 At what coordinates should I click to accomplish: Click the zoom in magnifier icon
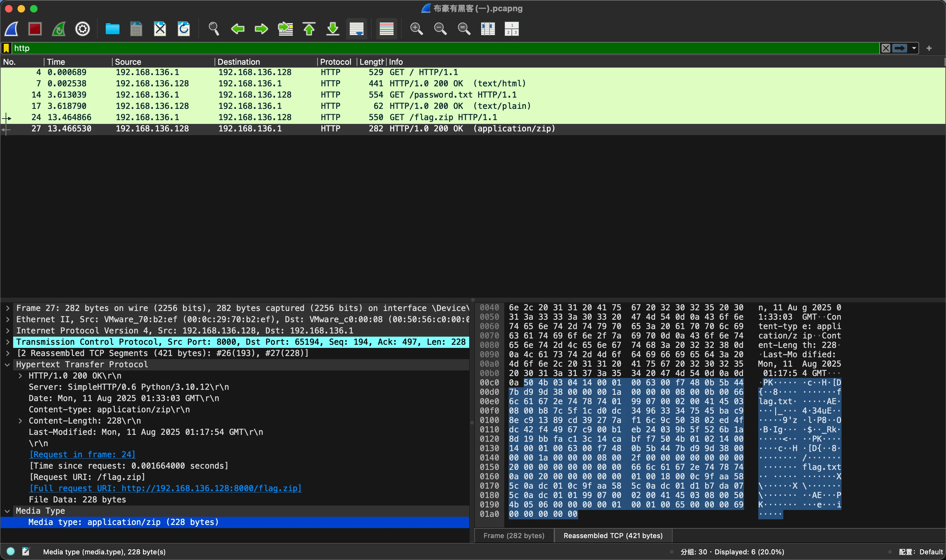click(x=416, y=29)
